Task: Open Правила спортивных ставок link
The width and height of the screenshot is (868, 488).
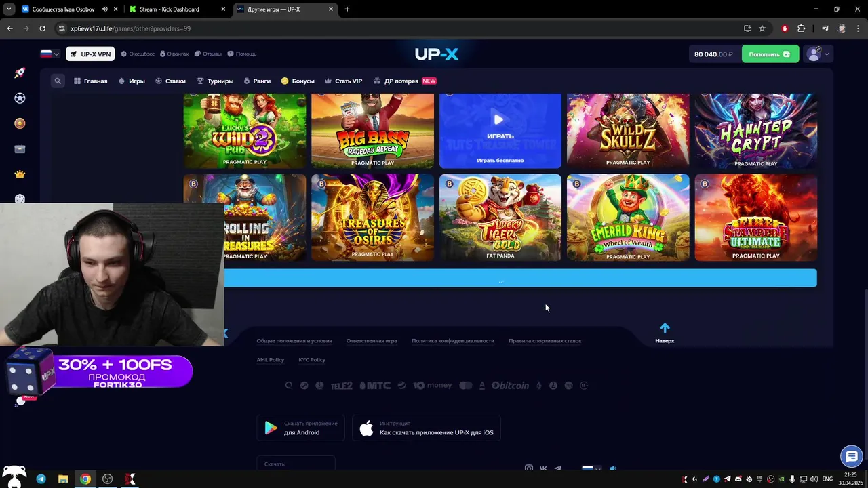Action: [545, 341]
